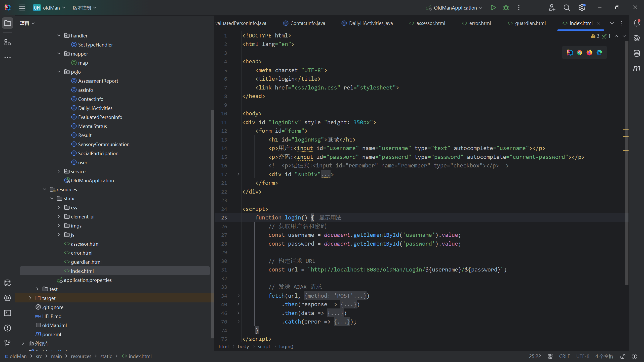Image resolution: width=644 pixels, height=362 pixels.
Task: Click the warnings indicator showing 3
Action: point(595,36)
